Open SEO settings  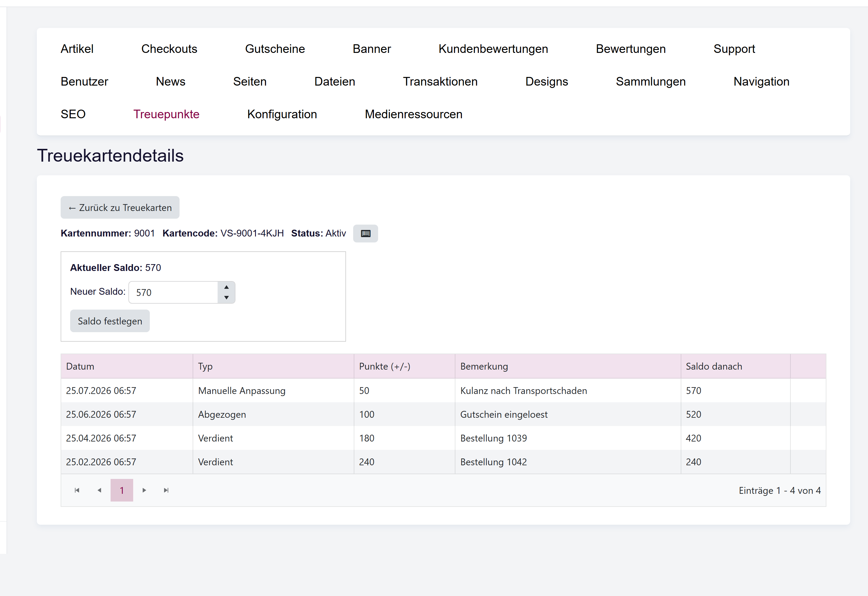click(73, 114)
